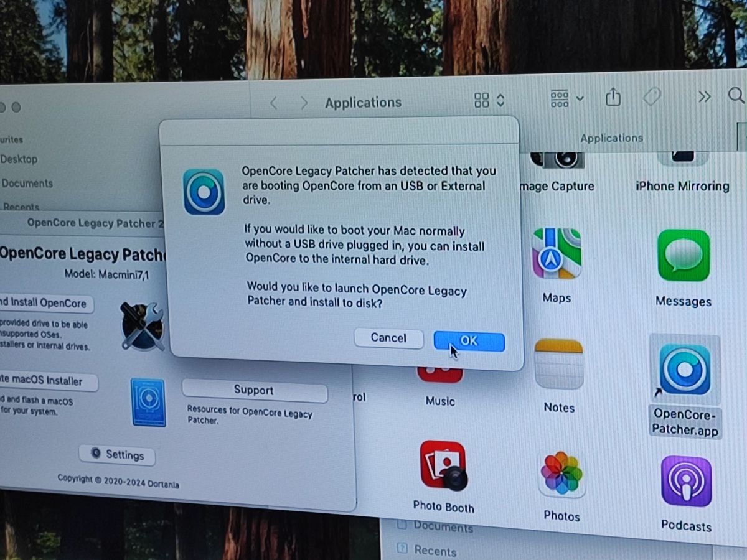This screenshot has width=747, height=560.
Task: Open Photo Booth in Applications
Action: click(443, 465)
